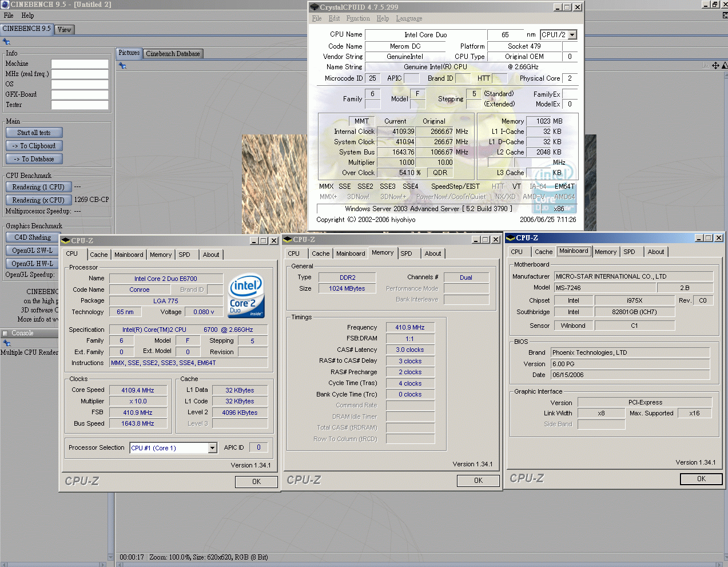Image resolution: width=728 pixels, height=567 pixels.
Task: Click the Machine input field
Action: [x=79, y=64]
